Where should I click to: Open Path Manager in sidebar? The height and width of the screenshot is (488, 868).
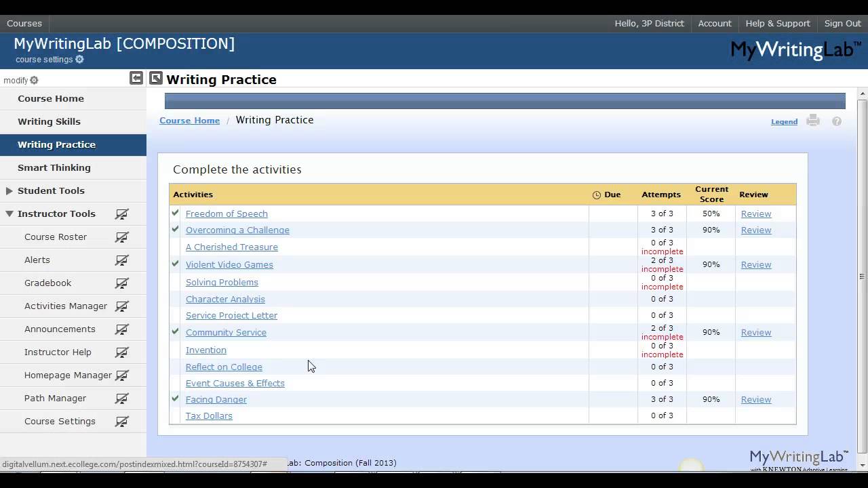click(55, 398)
